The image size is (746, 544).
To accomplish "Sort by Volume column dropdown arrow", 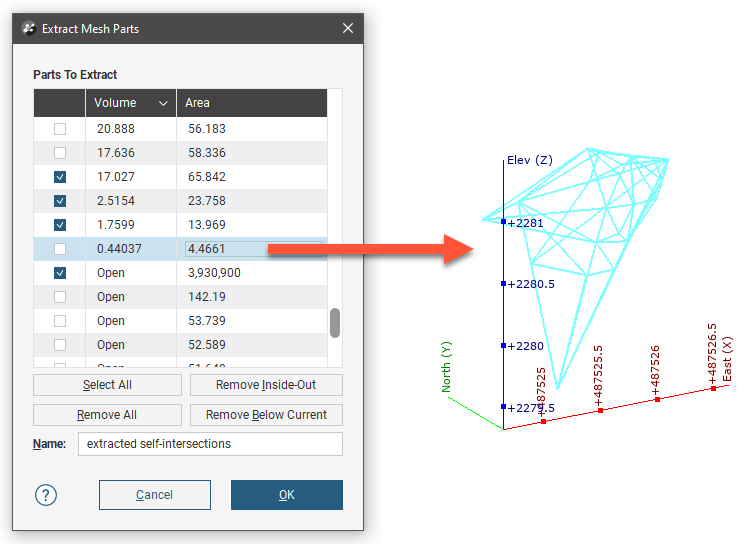I will pyautogui.click(x=163, y=103).
